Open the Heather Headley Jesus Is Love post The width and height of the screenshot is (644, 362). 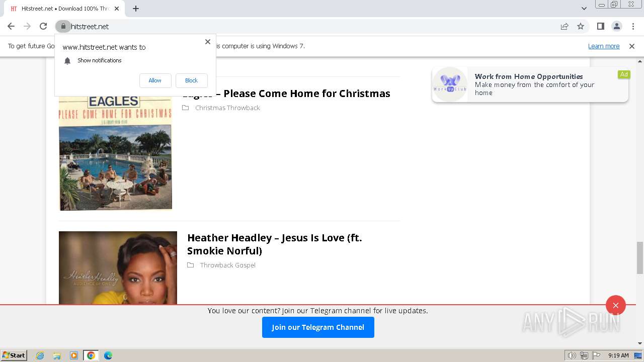point(275,244)
